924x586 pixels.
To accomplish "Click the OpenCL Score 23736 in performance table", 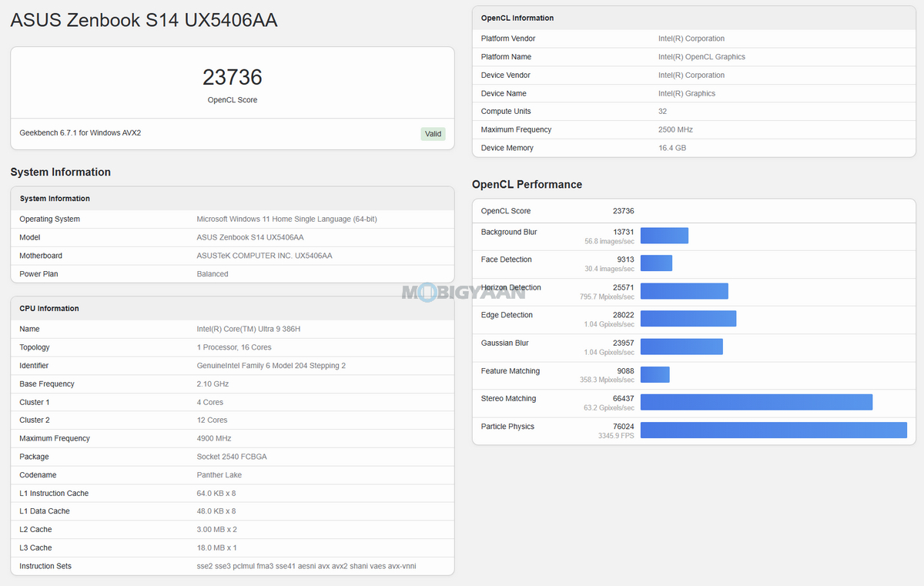I will [624, 211].
